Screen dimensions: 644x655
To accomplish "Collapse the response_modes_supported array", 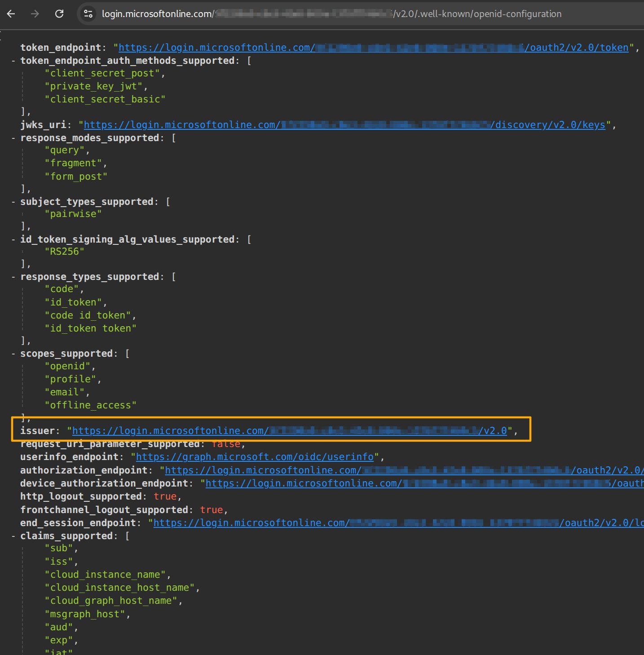I will pos(13,138).
